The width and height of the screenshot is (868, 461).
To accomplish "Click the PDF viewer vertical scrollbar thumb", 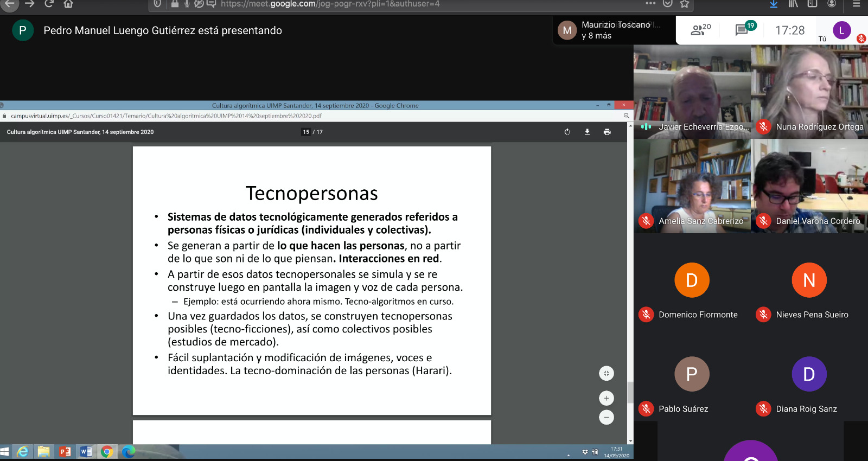I will tap(630, 393).
